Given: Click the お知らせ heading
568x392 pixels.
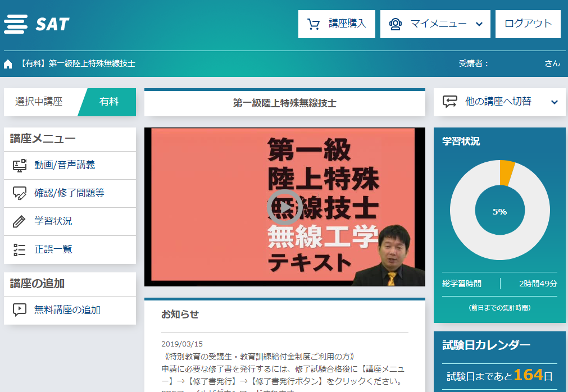Looking at the screenshot, I should (180, 314).
